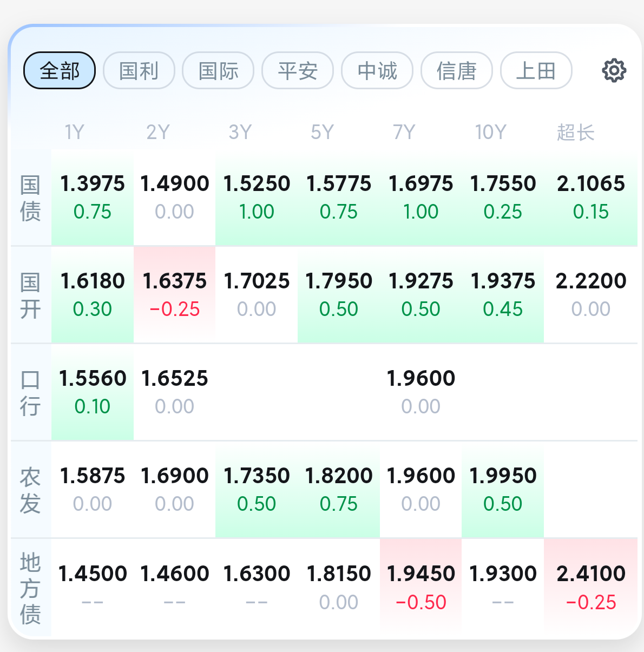Switch to the 国际 tab
Image resolution: width=644 pixels, height=652 pixels.
[218, 70]
